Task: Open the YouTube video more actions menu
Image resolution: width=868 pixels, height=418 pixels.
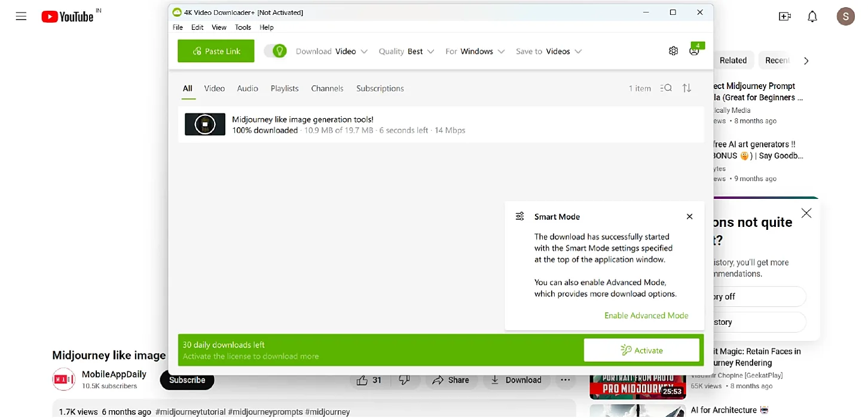Action: (565, 380)
